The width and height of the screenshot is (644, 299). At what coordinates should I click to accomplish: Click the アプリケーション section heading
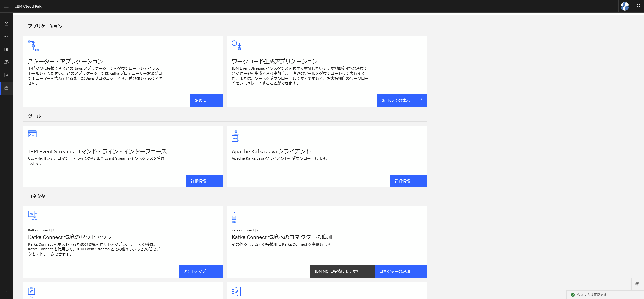[x=45, y=26]
